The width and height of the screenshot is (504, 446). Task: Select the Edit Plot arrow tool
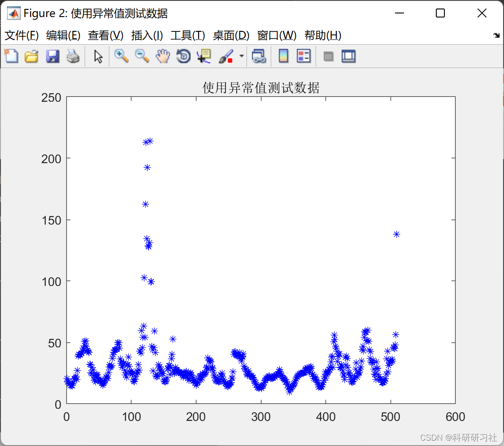[x=98, y=56]
